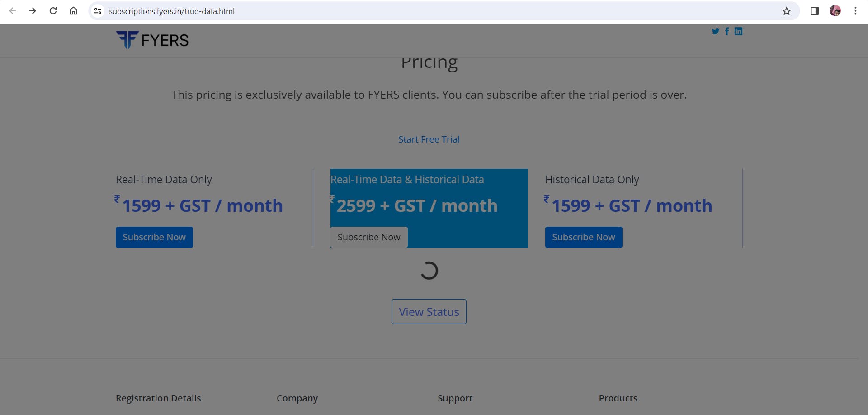868x415 pixels.
Task: Click the Company footer heading
Action: [297, 398]
